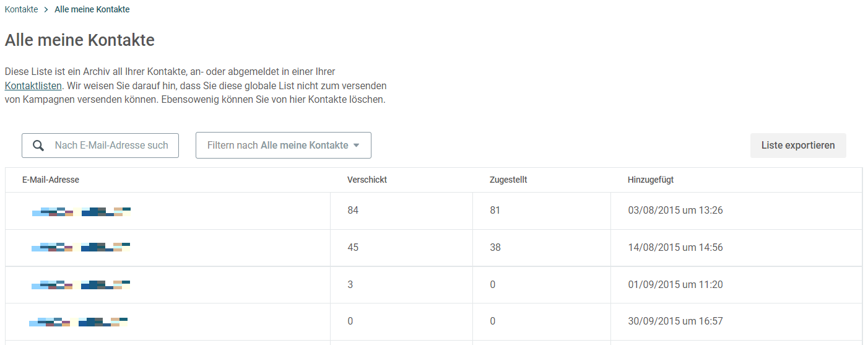Viewport: 868px width, 345px height.
Task: Go to 'Kontakte' in the breadcrumb
Action: [22, 9]
